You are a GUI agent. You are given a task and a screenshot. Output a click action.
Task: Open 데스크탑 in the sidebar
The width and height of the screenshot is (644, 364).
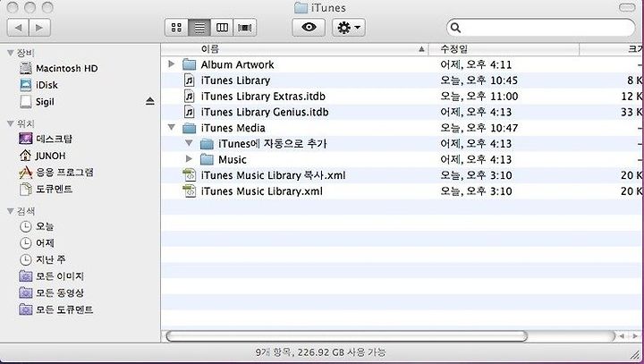coord(46,139)
